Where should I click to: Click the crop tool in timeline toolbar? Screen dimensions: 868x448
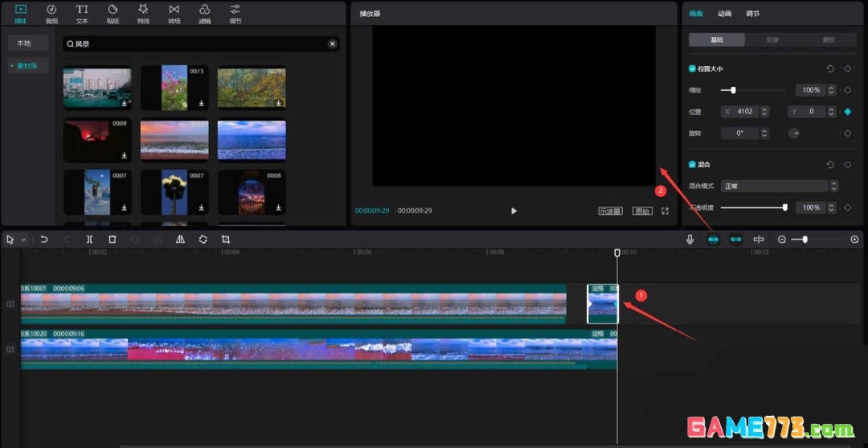click(226, 240)
